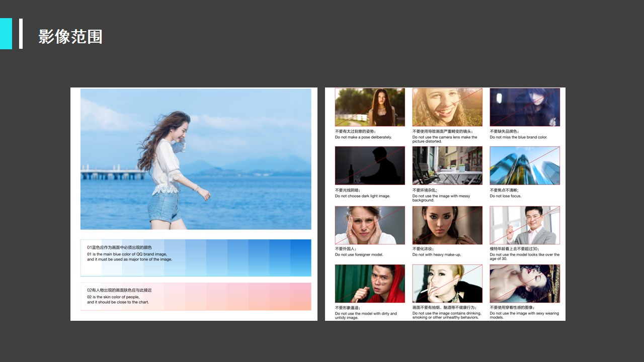Select the blurred blue skyscraper thumbnail

coord(525,165)
